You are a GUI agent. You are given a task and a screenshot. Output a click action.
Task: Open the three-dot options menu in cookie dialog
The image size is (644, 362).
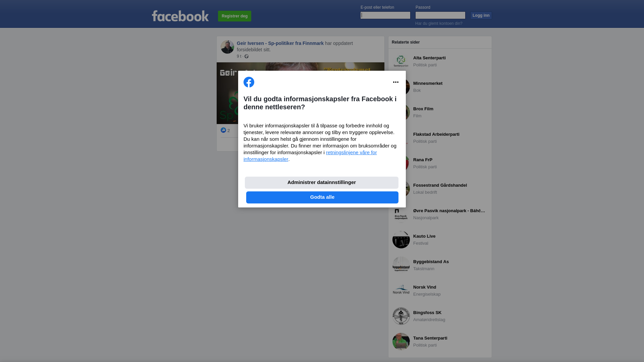coord(396,82)
